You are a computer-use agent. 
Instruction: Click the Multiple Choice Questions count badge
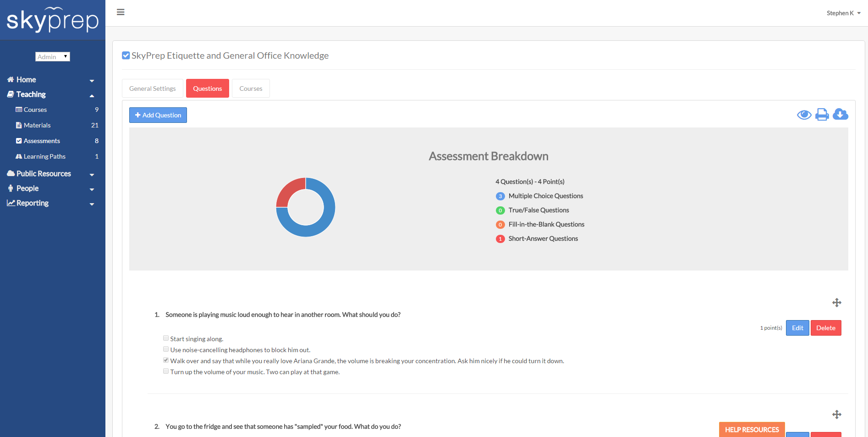(x=500, y=196)
